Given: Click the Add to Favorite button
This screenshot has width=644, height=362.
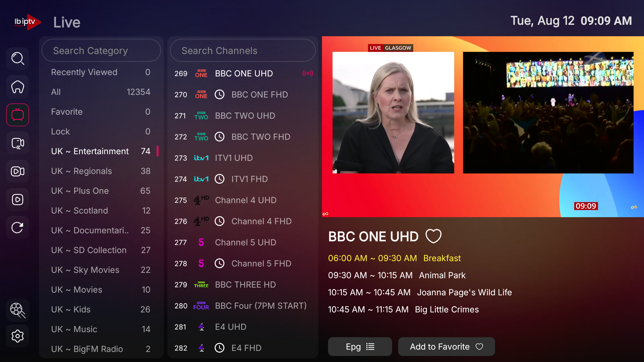Looking at the screenshot, I should point(446,347).
